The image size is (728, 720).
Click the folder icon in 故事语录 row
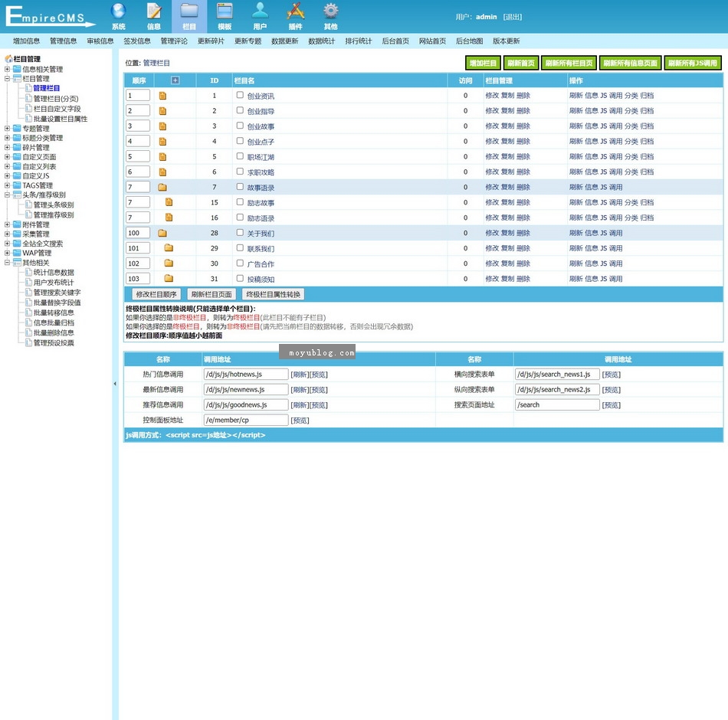click(162, 187)
